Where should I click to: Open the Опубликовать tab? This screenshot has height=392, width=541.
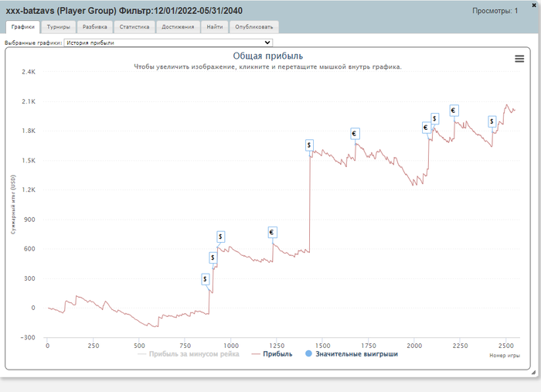tap(254, 27)
